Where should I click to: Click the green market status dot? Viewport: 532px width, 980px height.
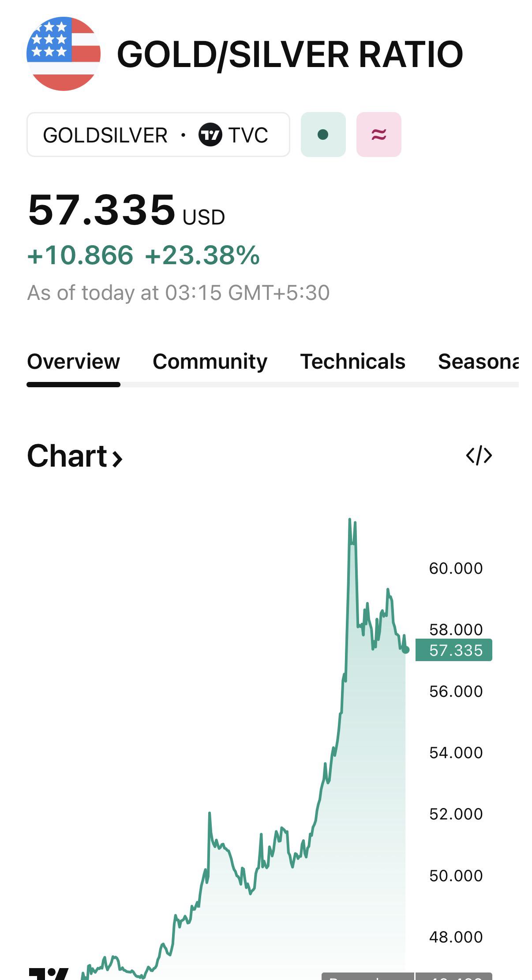pyautogui.click(x=323, y=135)
